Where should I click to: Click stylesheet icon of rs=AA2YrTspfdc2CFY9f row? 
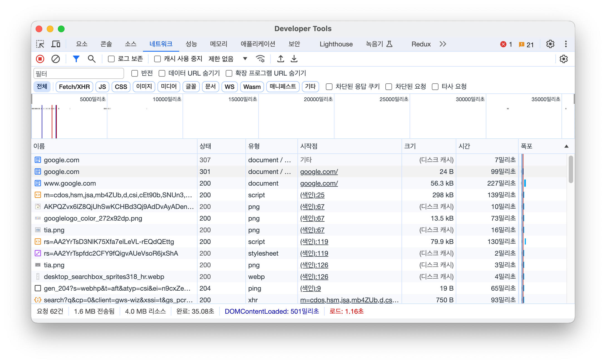tap(38, 253)
